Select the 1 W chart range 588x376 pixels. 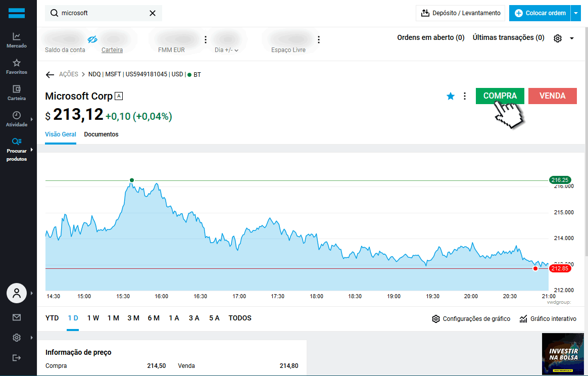coord(93,318)
